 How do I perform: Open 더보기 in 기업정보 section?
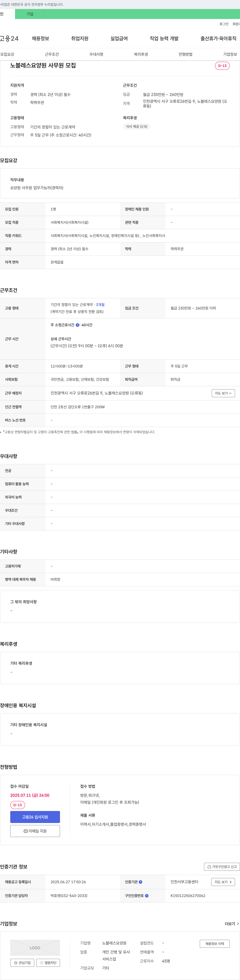(232, 924)
